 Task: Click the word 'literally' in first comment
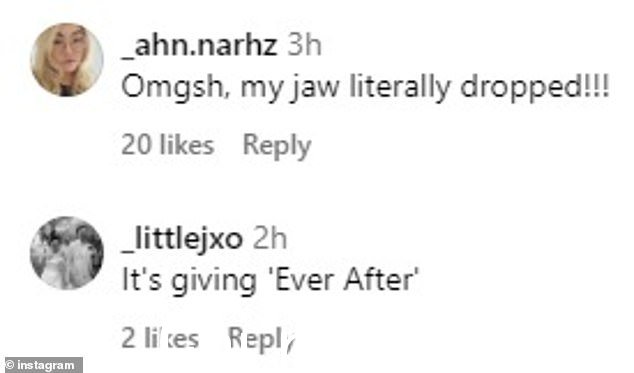click(399, 88)
